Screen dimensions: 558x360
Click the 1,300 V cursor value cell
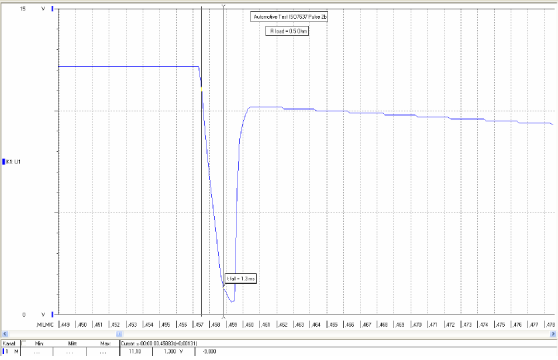pos(174,351)
